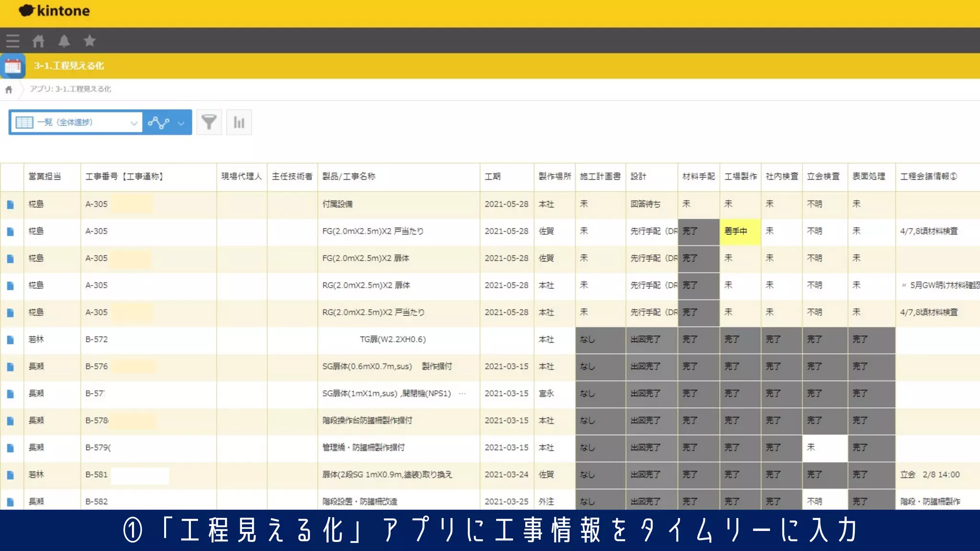Click the calendar app icon beside the title
Viewport: 980px width, 551px height.
pyautogui.click(x=13, y=66)
